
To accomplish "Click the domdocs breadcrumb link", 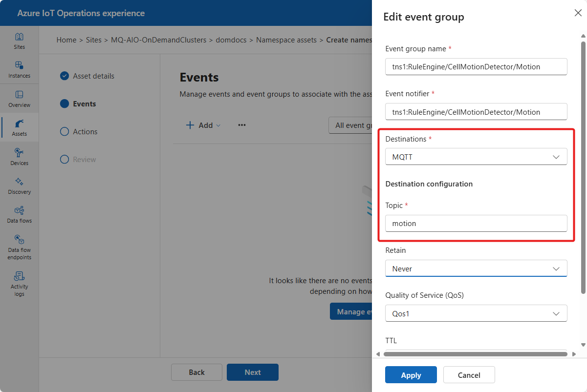I will click(231, 40).
